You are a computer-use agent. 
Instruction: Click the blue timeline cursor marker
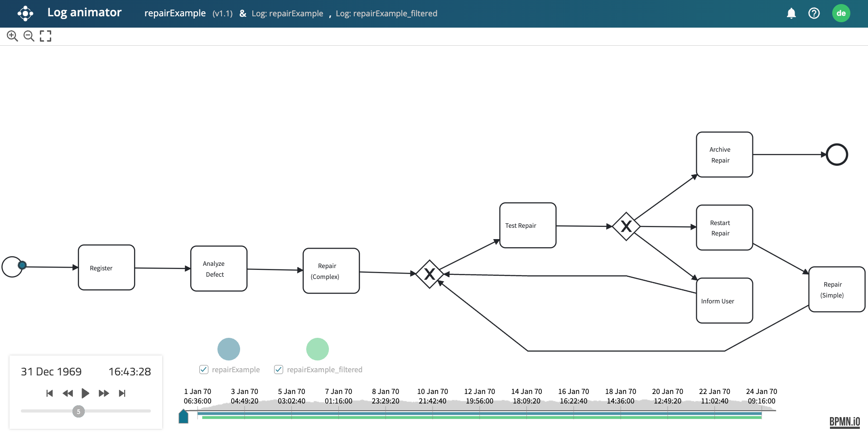pyautogui.click(x=183, y=416)
